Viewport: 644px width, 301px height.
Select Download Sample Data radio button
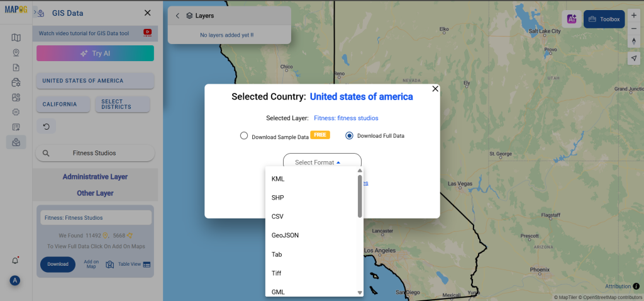[244, 135]
